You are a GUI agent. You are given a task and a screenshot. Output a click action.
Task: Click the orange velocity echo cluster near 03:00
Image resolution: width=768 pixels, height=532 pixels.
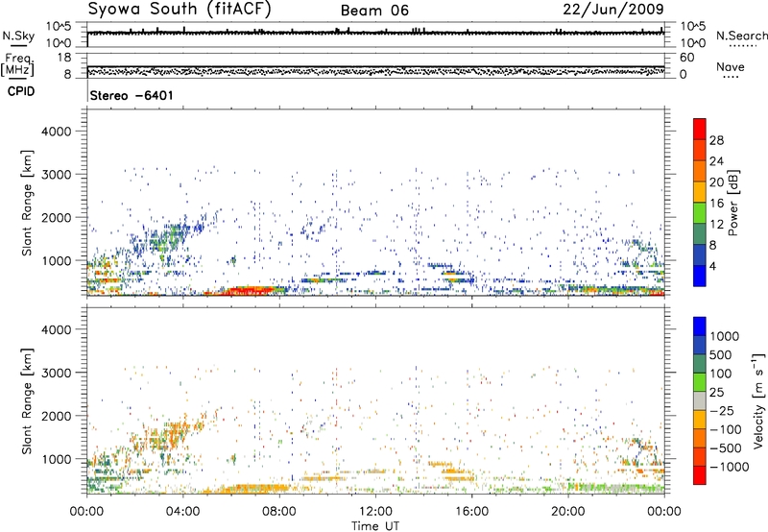(x=166, y=436)
